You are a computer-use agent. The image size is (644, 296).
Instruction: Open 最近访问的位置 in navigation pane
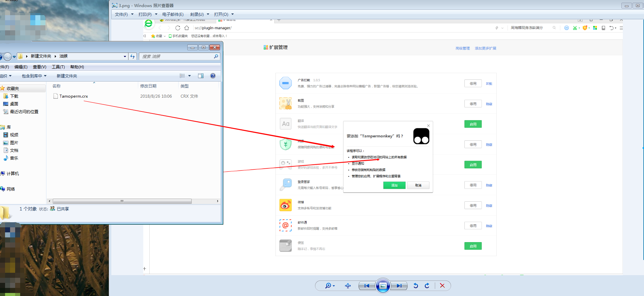(24, 112)
